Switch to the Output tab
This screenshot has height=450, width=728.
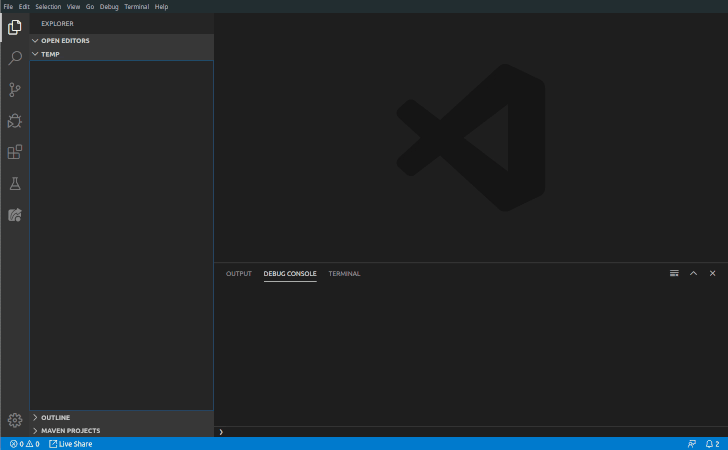pos(239,274)
